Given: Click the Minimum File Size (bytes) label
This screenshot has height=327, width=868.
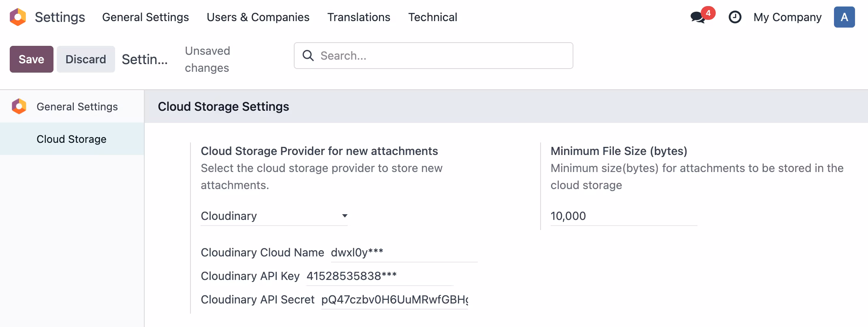Looking at the screenshot, I should (x=619, y=151).
